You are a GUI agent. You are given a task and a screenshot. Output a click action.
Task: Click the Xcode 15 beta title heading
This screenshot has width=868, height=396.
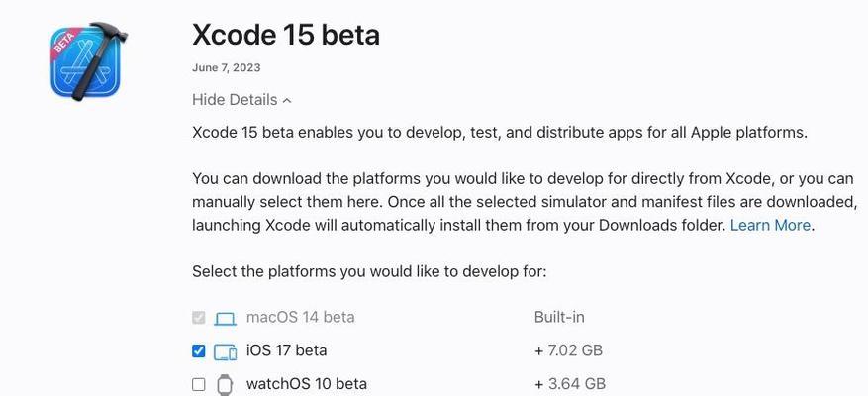tap(286, 35)
